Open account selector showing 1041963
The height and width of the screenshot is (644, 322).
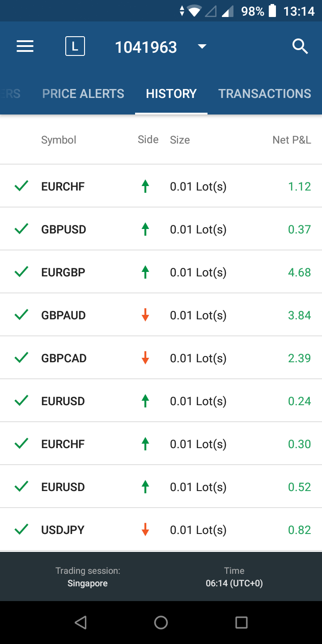pyautogui.click(x=146, y=47)
